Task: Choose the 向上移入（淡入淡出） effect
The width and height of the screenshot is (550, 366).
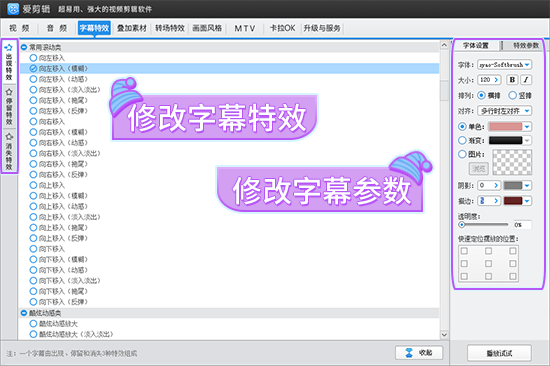Action: [65, 217]
